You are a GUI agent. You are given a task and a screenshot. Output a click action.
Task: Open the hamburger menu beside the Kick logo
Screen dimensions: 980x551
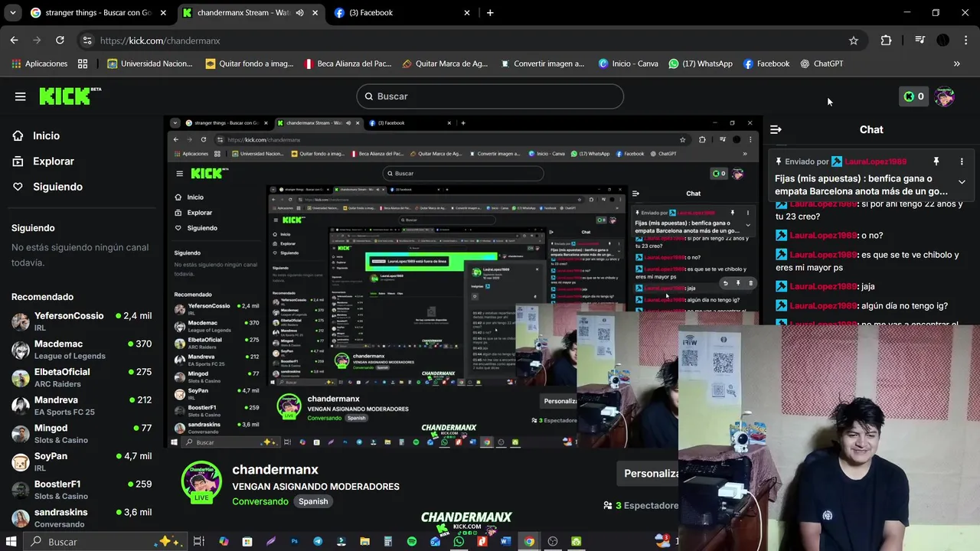(20, 96)
